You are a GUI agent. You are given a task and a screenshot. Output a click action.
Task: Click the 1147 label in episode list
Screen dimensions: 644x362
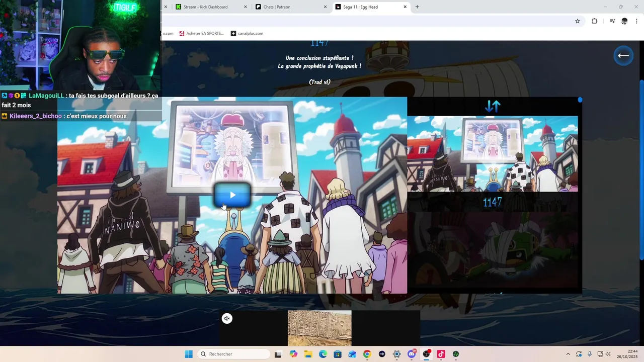[493, 202]
